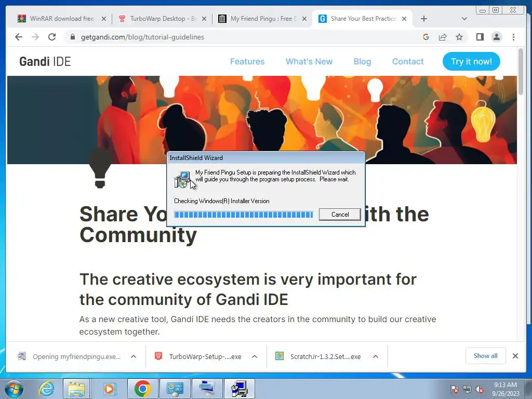This screenshot has height=399, width=532.
Task: Open Windows Media Player on taskbar
Action: click(109, 389)
